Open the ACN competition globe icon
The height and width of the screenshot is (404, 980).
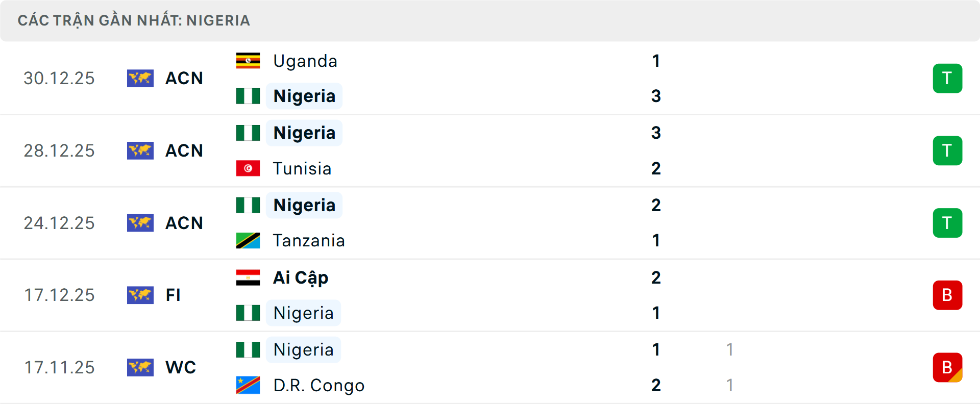coord(140,78)
